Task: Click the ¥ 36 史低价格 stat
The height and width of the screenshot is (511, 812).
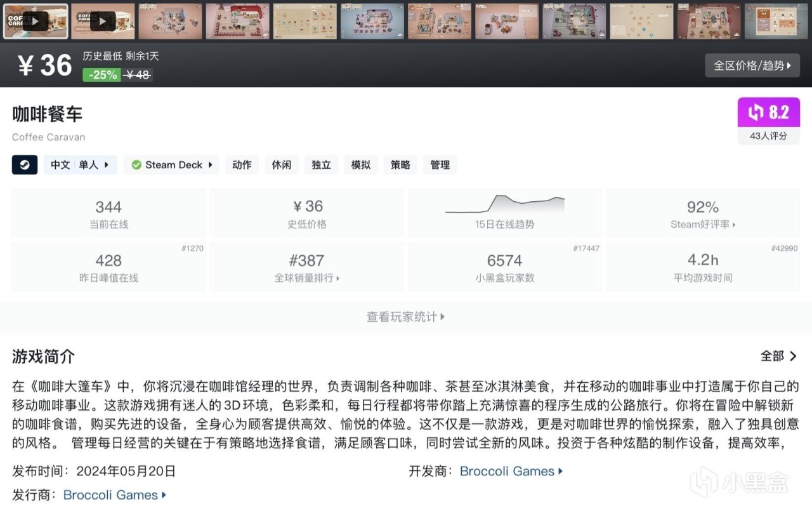Action: 307,212
